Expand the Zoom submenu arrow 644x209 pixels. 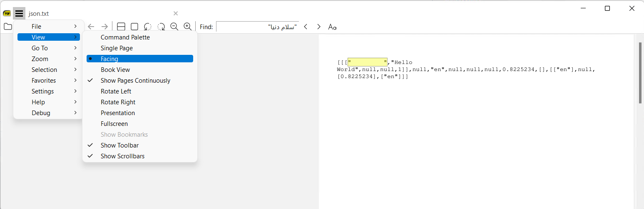tap(75, 59)
